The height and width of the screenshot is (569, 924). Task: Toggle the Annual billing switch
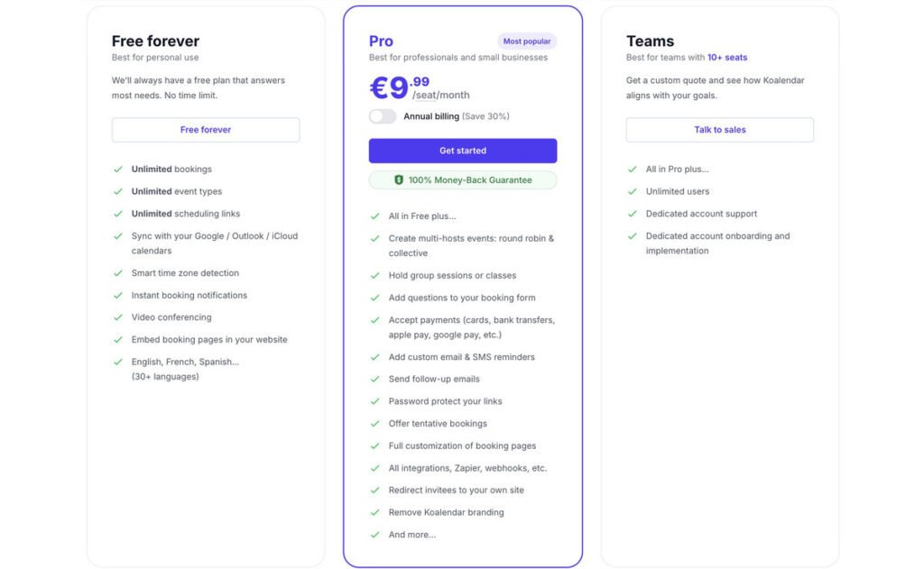(383, 116)
